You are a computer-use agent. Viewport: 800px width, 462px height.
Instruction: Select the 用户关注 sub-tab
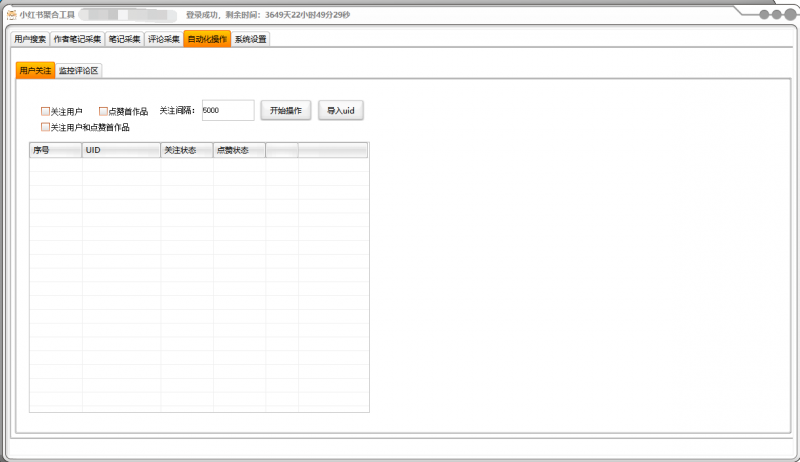35,71
